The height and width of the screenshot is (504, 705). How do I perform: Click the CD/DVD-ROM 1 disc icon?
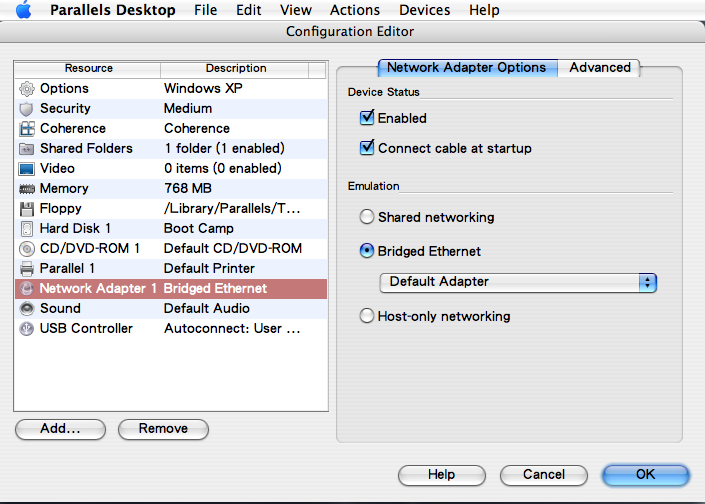pyautogui.click(x=27, y=249)
